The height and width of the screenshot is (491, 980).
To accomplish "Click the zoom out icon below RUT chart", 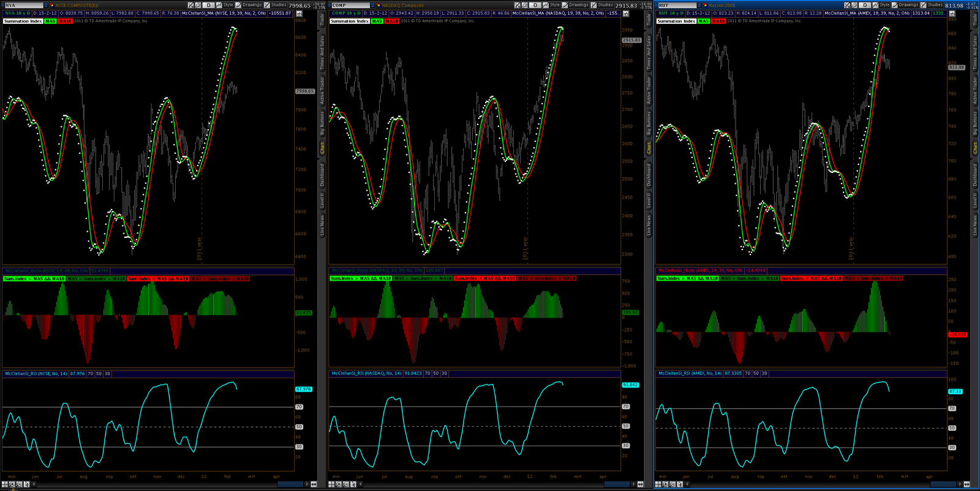I will click(673, 484).
